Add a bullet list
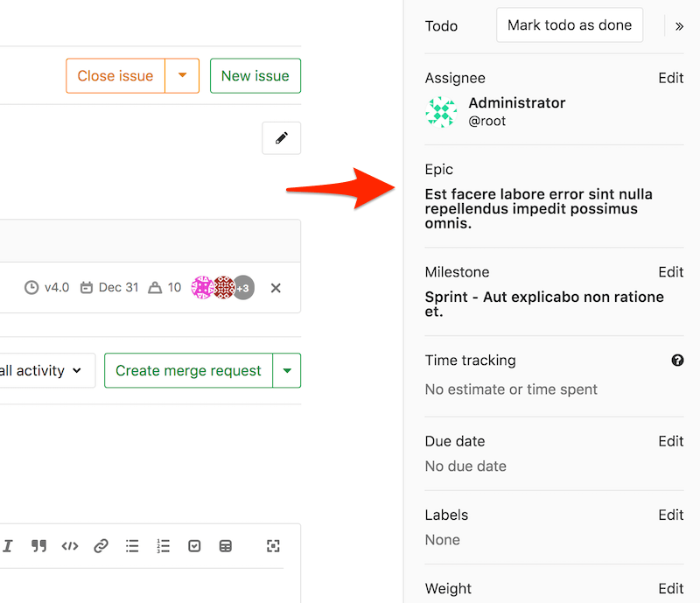This screenshot has height=603, width=700. point(132,545)
